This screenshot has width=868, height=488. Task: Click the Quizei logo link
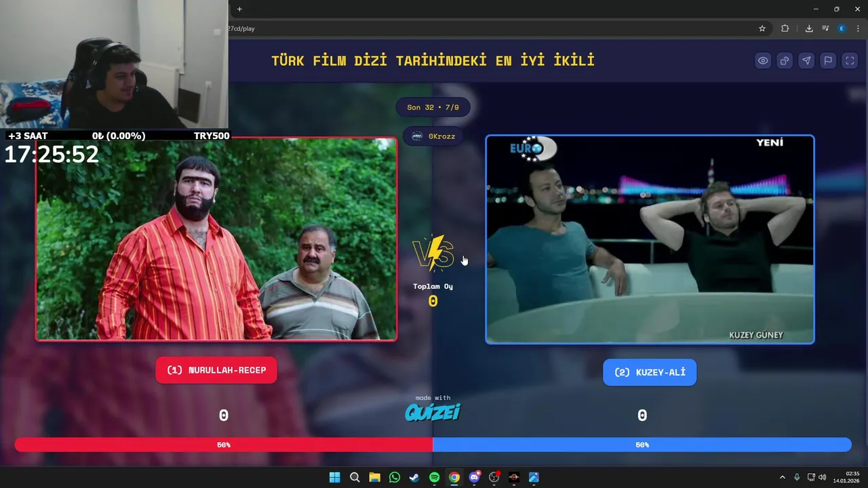point(433,412)
